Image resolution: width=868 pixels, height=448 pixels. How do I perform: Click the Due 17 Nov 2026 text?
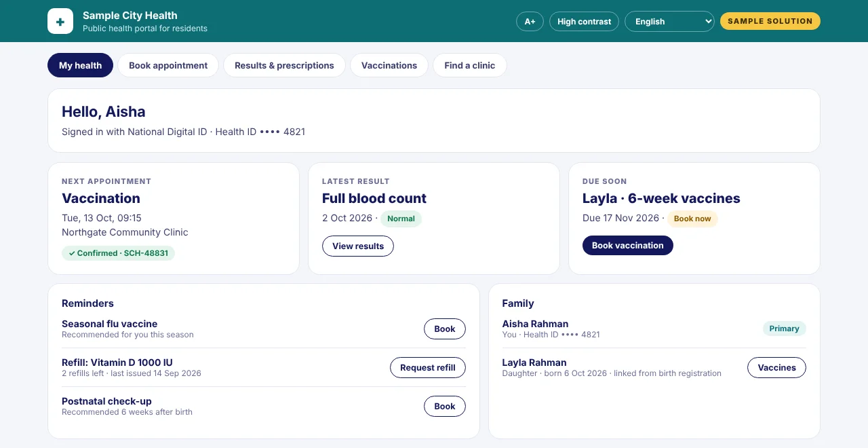(x=620, y=218)
